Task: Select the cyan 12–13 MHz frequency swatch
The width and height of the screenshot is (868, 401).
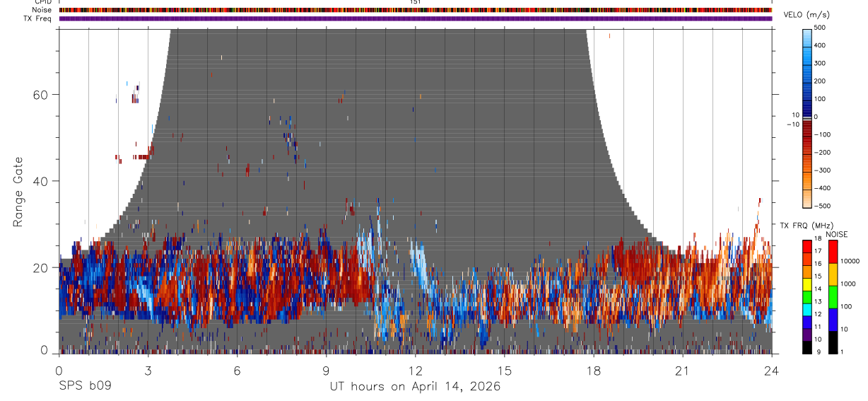Action: pyautogui.click(x=807, y=310)
